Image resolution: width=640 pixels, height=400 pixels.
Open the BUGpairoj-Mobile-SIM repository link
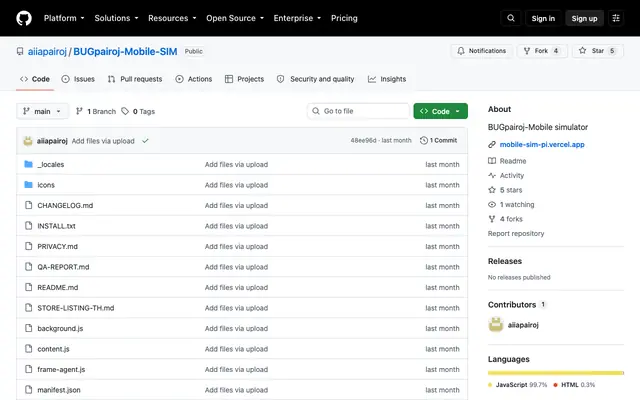click(125, 51)
